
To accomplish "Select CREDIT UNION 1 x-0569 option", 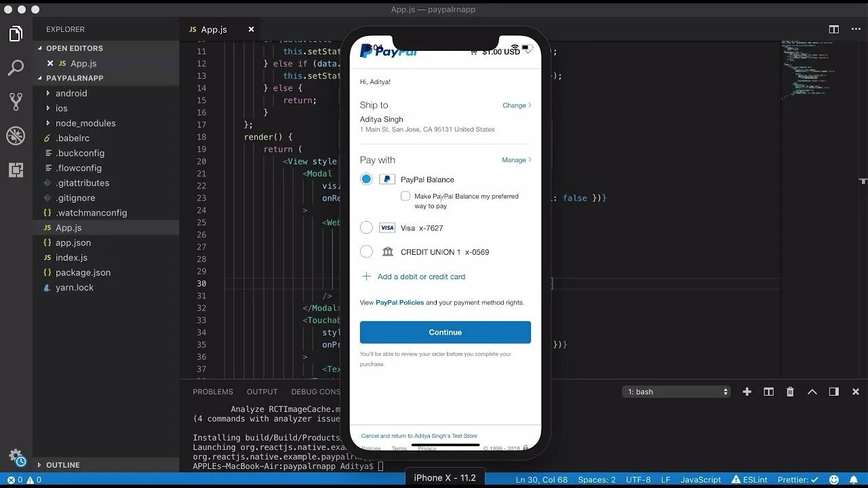I will pyautogui.click(x=366, y=251).
